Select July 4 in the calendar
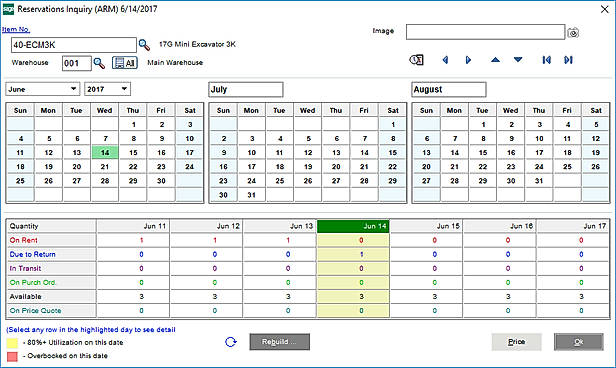616x368 pixels. coord(280,139)
